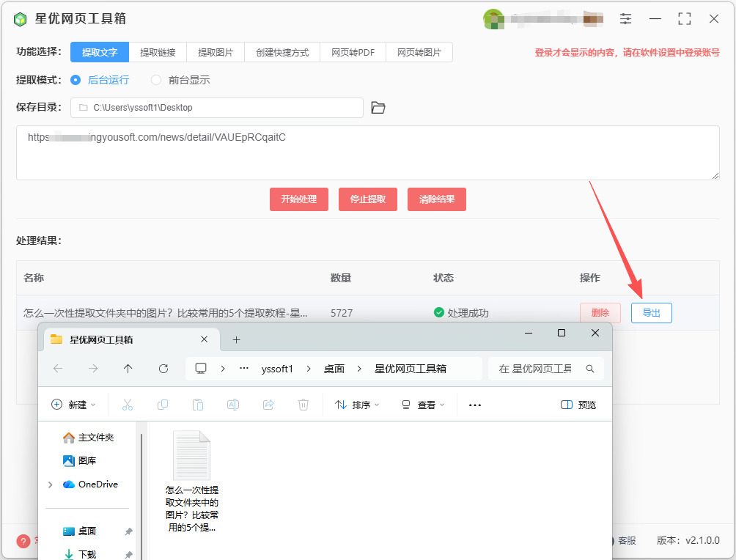The width and height of the screenshot is (736, 560).
Task: Click the search magnifier icon in Explorer
Action: pyautogui.click(x=590, y=369)
